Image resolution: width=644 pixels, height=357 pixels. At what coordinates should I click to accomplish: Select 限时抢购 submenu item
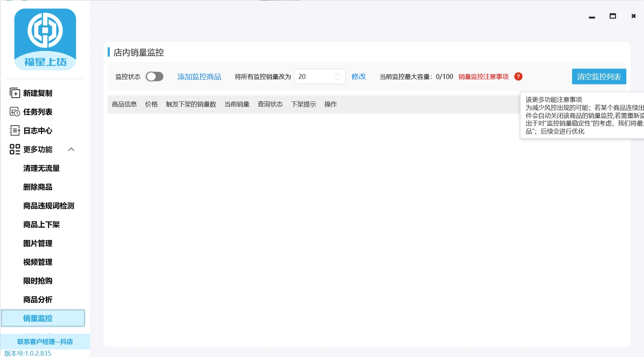[x=38, y=281]
